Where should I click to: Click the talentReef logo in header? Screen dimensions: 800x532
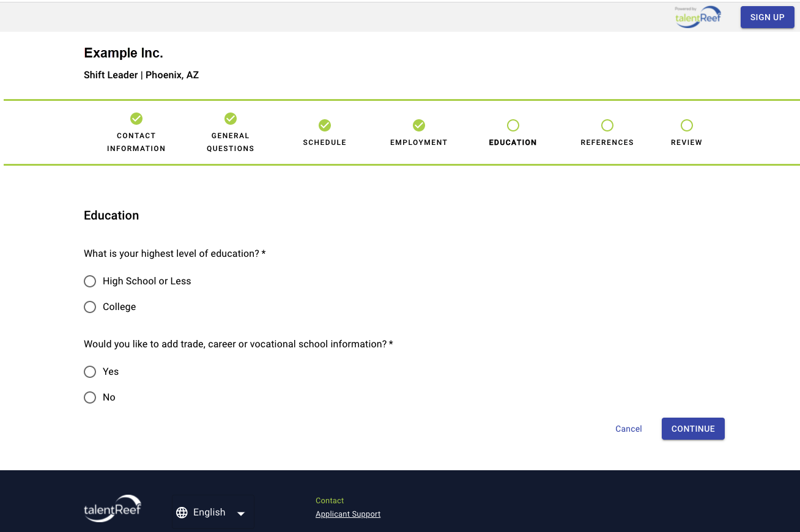(698, 17)
